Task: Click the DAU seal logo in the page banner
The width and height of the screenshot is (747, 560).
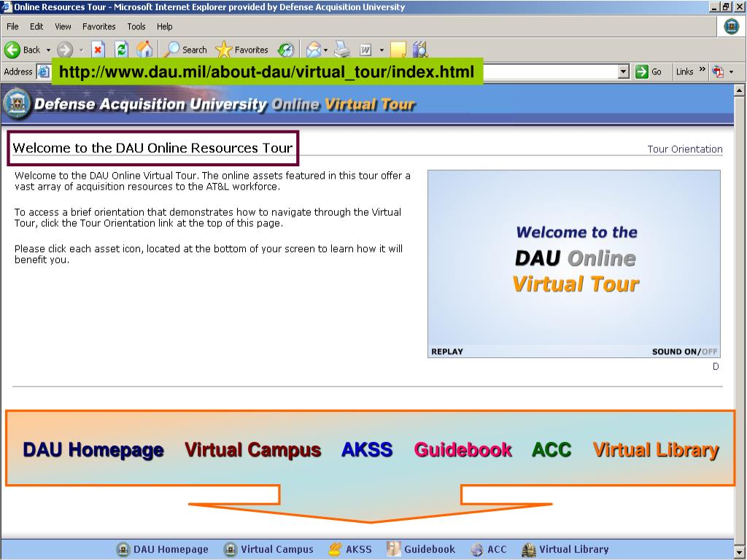Action: tap(18, 104)
